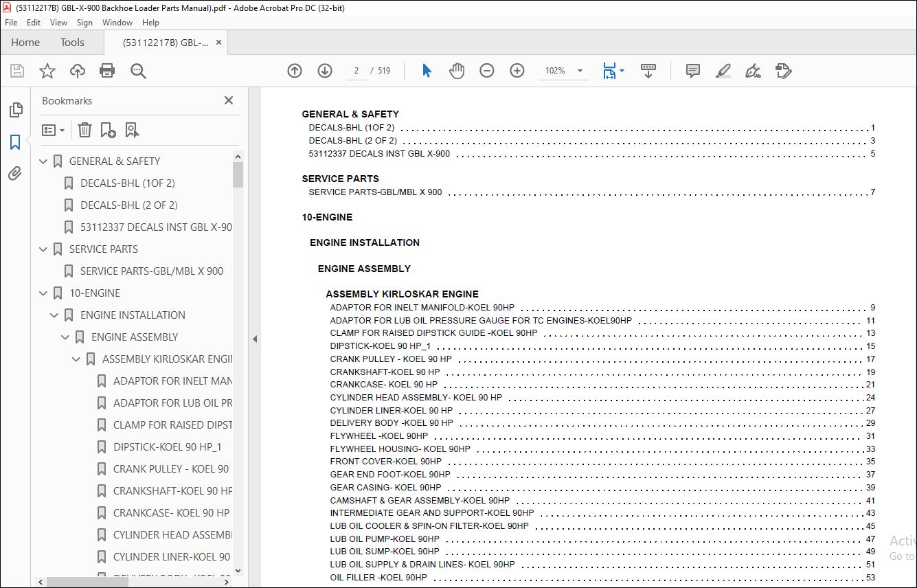Click the Bookmarks panel ribbon icon
917x588 pixels.
(15, 142)
